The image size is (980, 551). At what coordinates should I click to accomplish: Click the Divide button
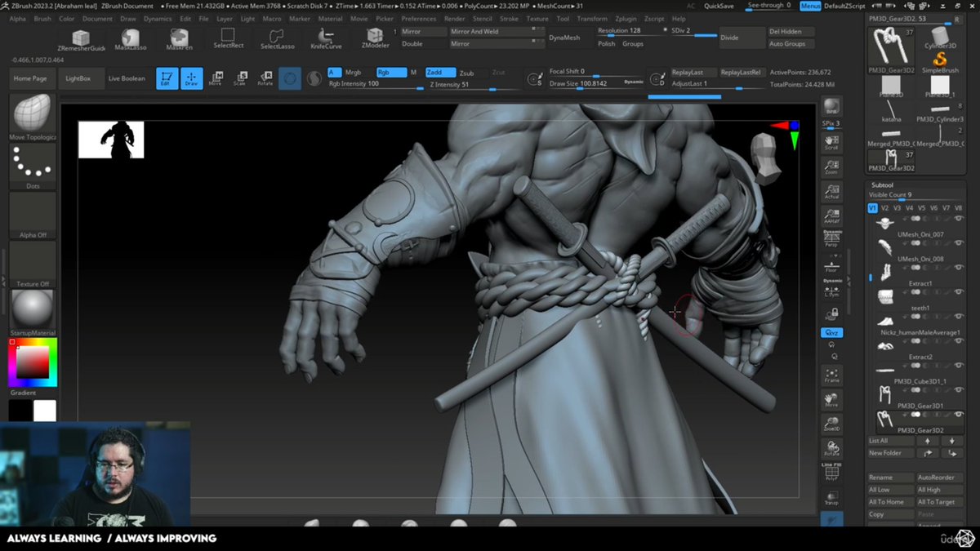[x=734, y=37]
